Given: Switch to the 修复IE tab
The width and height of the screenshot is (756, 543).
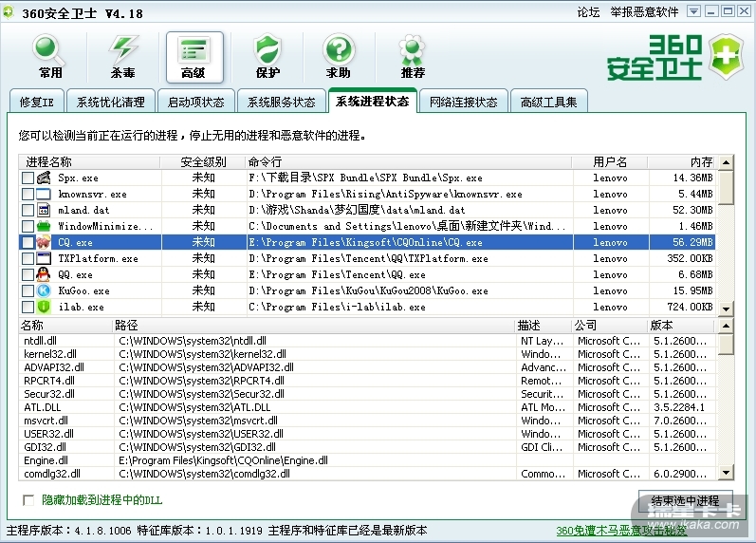Looking at the screenshot, I should pos(37,102).
